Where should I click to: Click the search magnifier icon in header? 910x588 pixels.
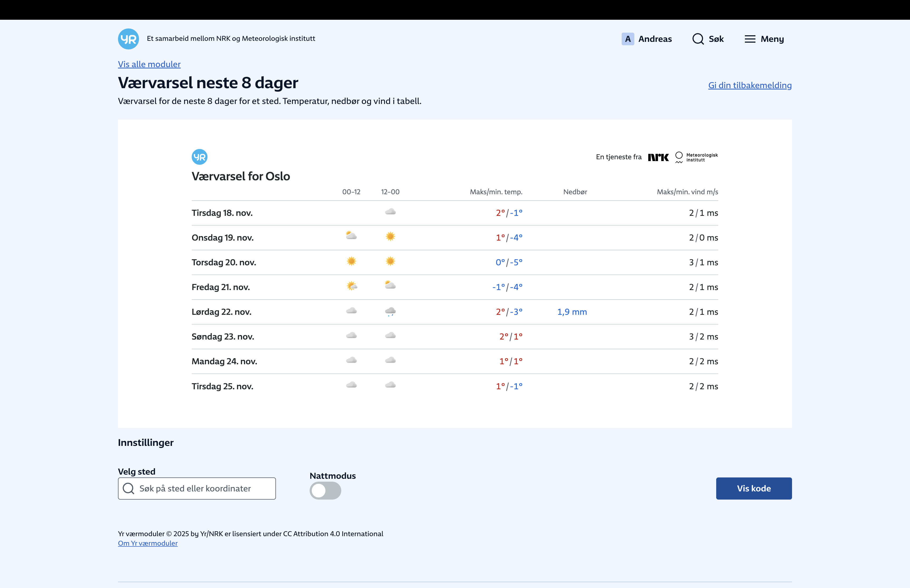pyautogui.click(x=698, y=39)
